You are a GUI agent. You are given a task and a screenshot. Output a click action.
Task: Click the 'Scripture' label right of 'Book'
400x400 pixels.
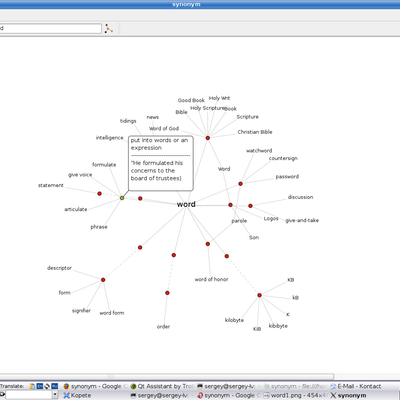coord(248,117)
